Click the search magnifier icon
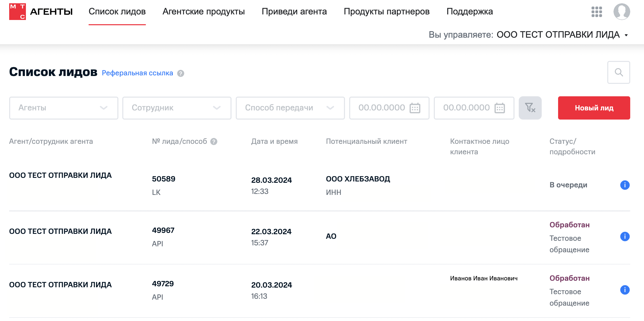644x321 pixels. point(619,72)
